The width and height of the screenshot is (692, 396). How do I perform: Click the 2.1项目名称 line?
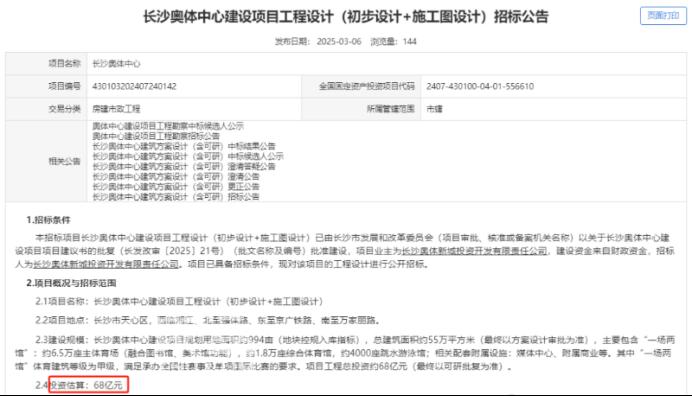click(x=179, y=302)
